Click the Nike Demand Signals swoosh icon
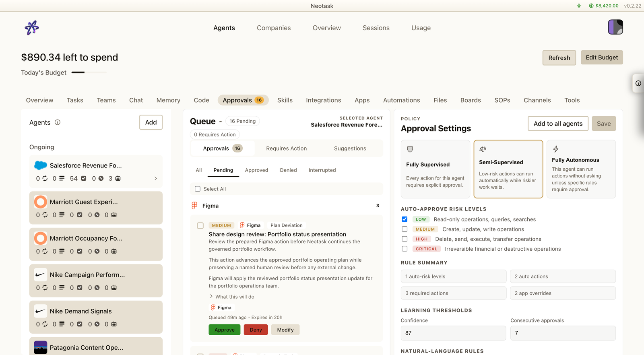The height and width of the screenshot is (355, 644). [41, 311]
